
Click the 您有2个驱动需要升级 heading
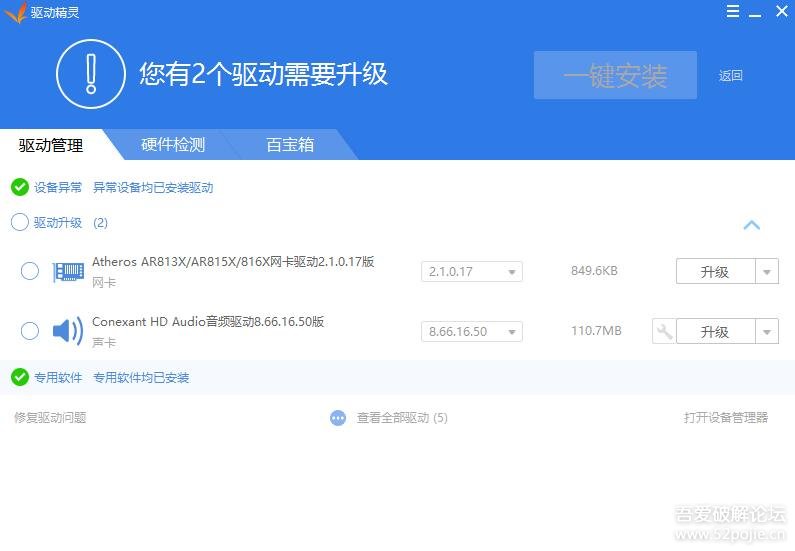click(263, 74)
